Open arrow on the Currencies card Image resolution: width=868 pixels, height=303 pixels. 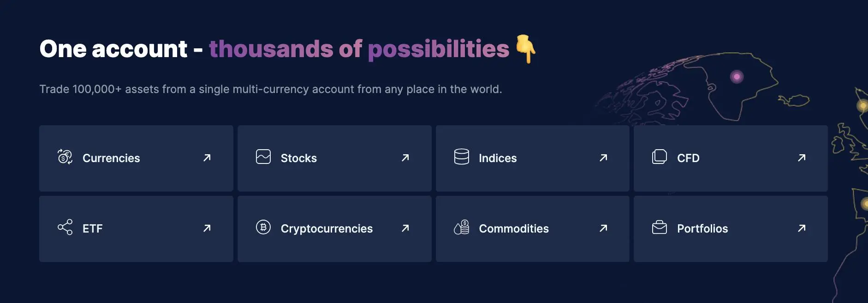point(207,157)
